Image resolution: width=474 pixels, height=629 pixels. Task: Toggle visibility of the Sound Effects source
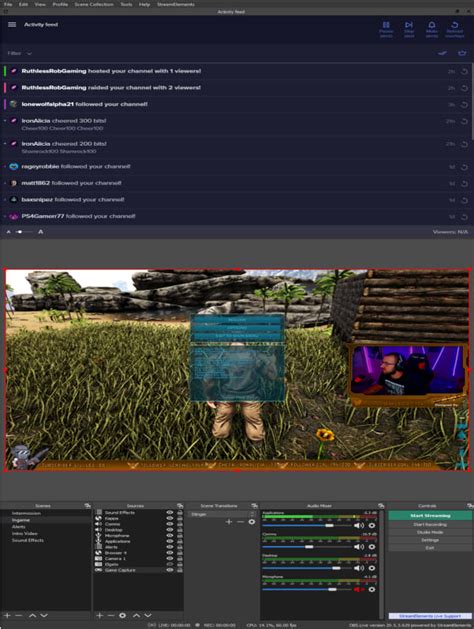pos(170,513)
